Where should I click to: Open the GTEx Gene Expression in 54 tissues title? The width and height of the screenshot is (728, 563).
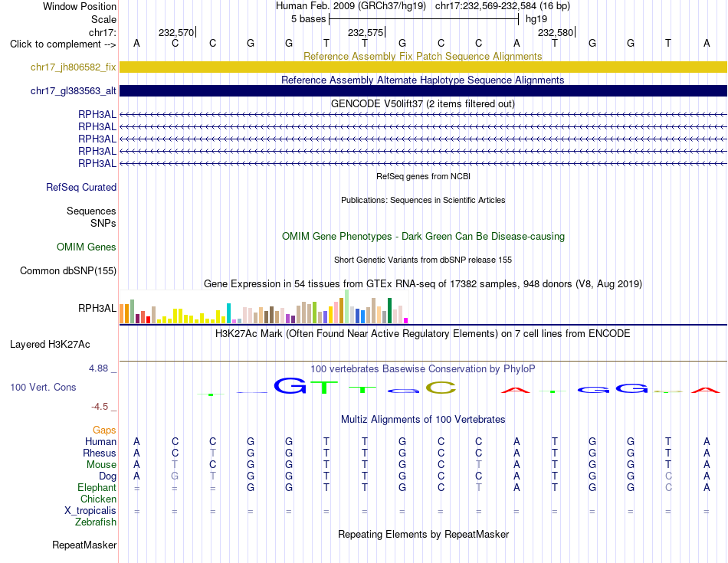pyautogui.click(x=423, y=283)
